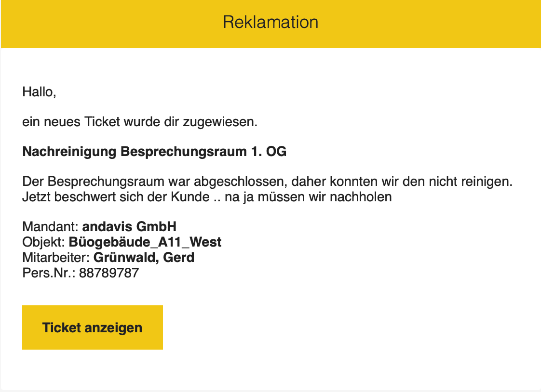
Task: Select the Nachreinigung Besprechungsraum 1. OG heading
Action: pyautogui.click(x=154, y=152)
